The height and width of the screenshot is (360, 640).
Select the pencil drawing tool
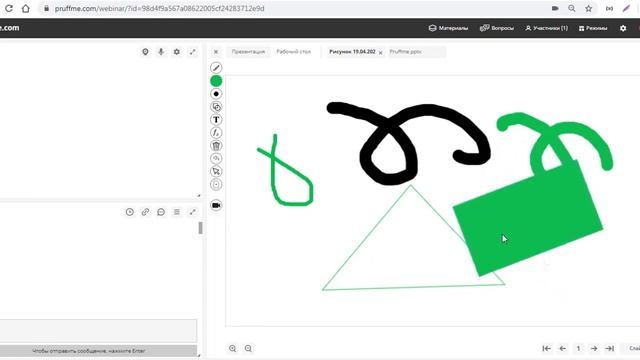216,68
